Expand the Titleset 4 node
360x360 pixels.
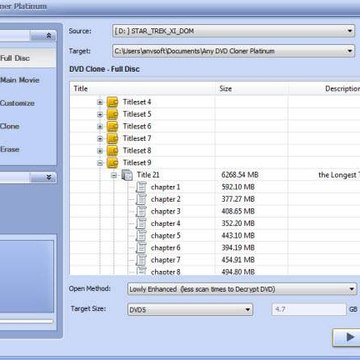coord(100,102)
